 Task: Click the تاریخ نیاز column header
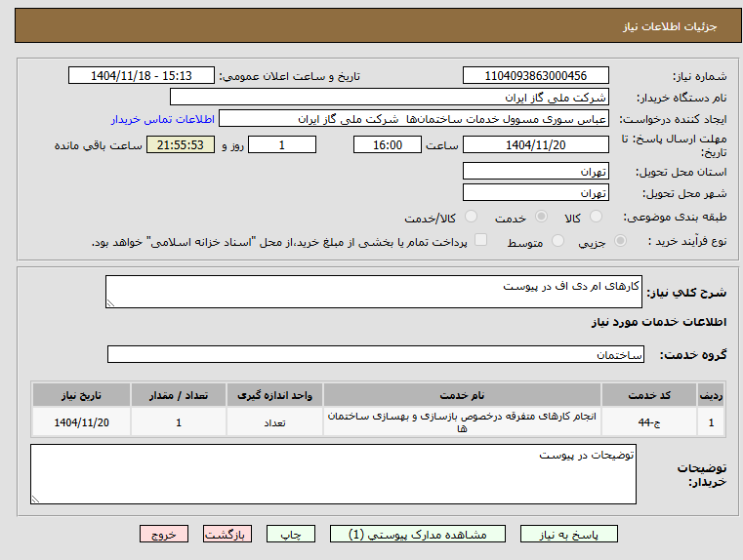tap(81, 395)
